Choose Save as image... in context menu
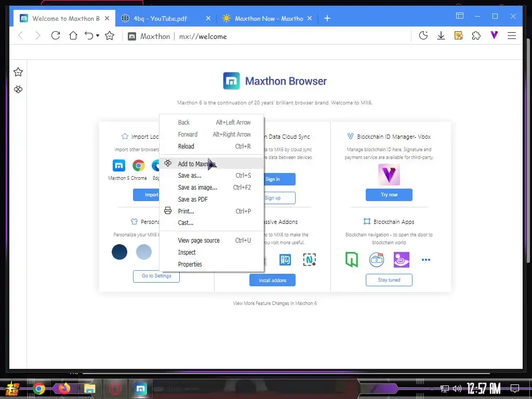This screenshot has width=532, height=399. click(x=212, y=187)
